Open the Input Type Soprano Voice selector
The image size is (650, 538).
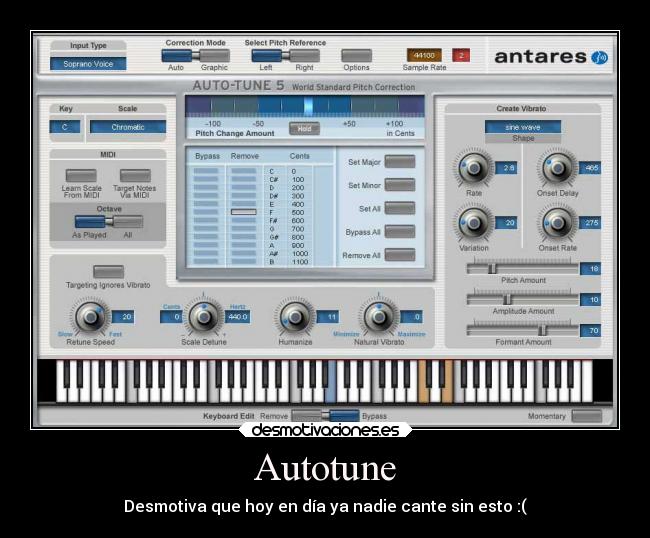pyautogui.click(x=88, y=64)
